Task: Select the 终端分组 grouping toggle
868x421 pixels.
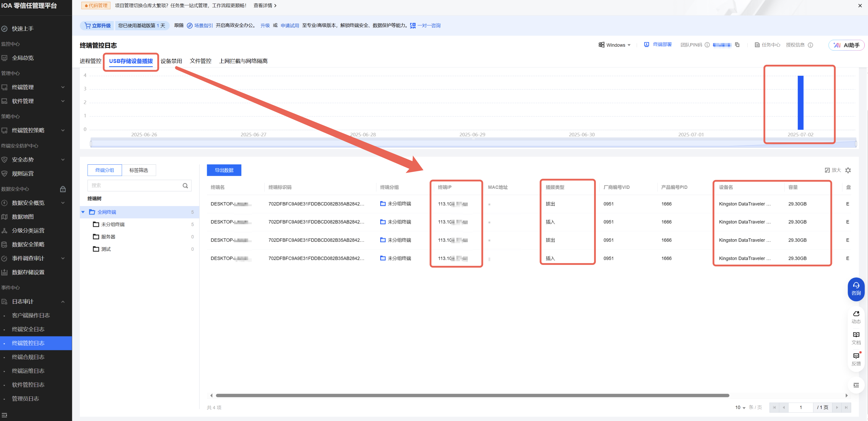Action: coord(105,170)
